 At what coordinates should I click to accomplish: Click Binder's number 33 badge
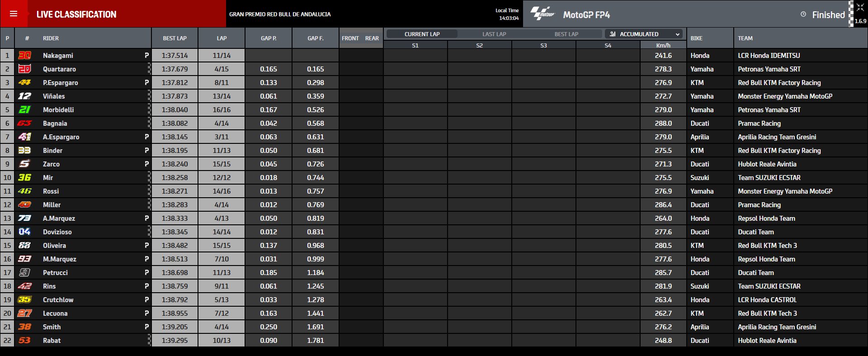click(x=24, y=150)
